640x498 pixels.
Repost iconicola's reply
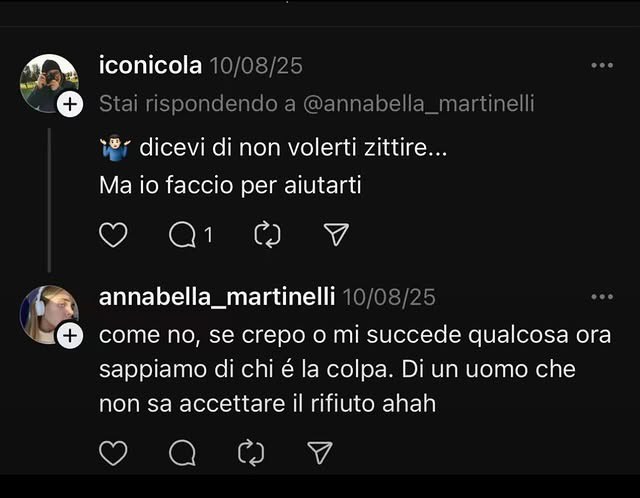coord(267,235)
